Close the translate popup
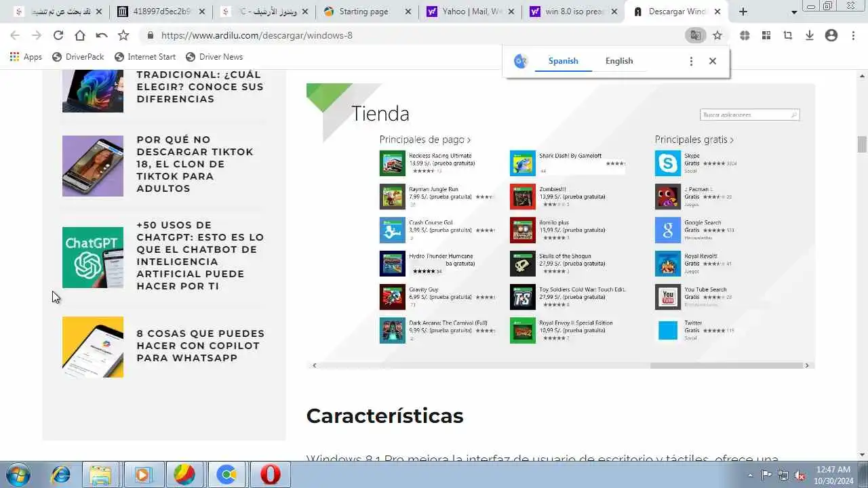868x488 pixels. 713,61
